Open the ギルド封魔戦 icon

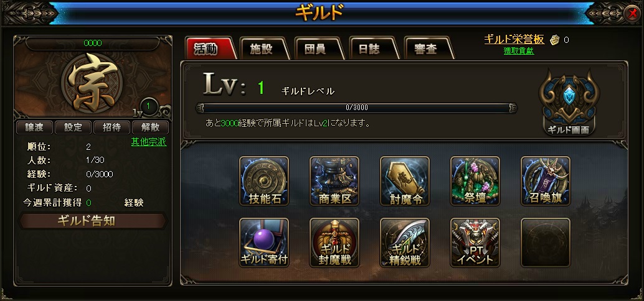tap(334, 243)
